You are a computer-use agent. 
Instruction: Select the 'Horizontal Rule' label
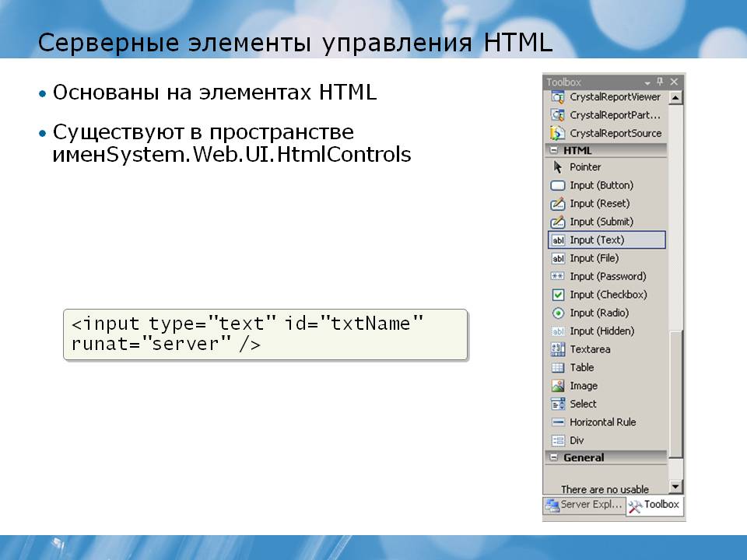pos(602,422)
